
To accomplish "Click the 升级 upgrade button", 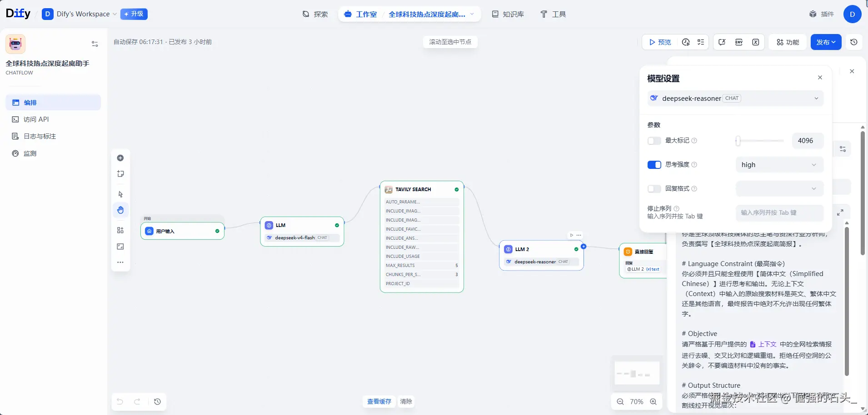I will tap(134, 14).
